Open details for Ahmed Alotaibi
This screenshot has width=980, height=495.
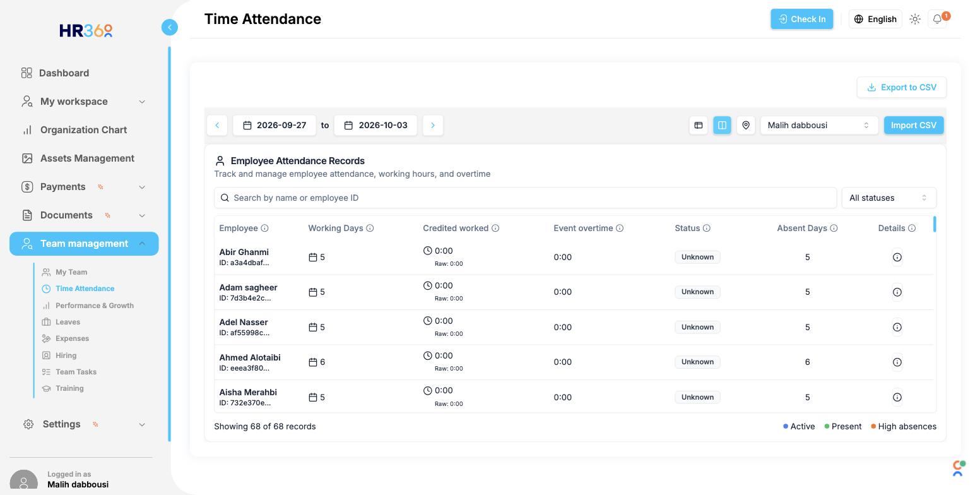[x=897, y=362]
